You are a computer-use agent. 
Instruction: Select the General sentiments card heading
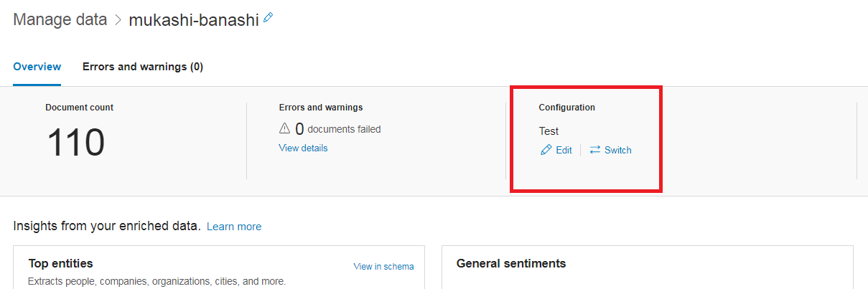point(510,264)
